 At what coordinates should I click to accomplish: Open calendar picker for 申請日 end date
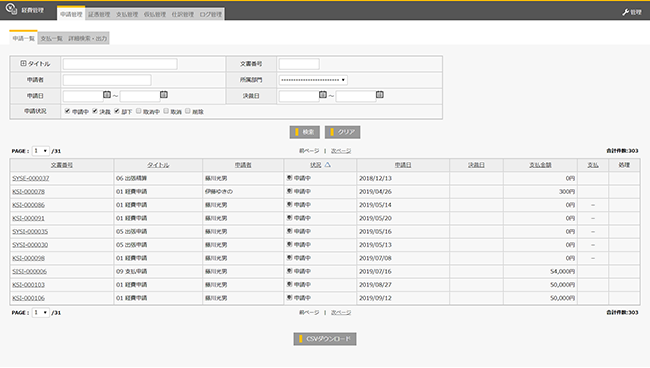pos(164,94)
